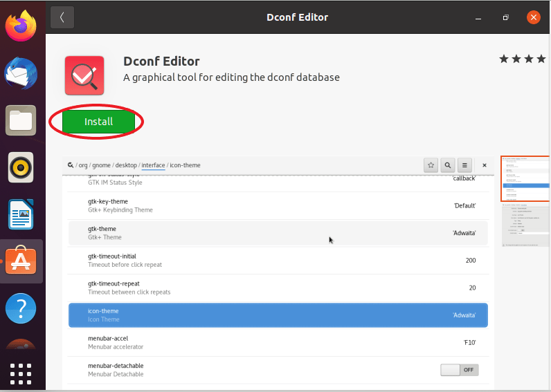Click 'desktop' in the path bar
This screenshot has height=392, width=551.
tap(126, 165)
